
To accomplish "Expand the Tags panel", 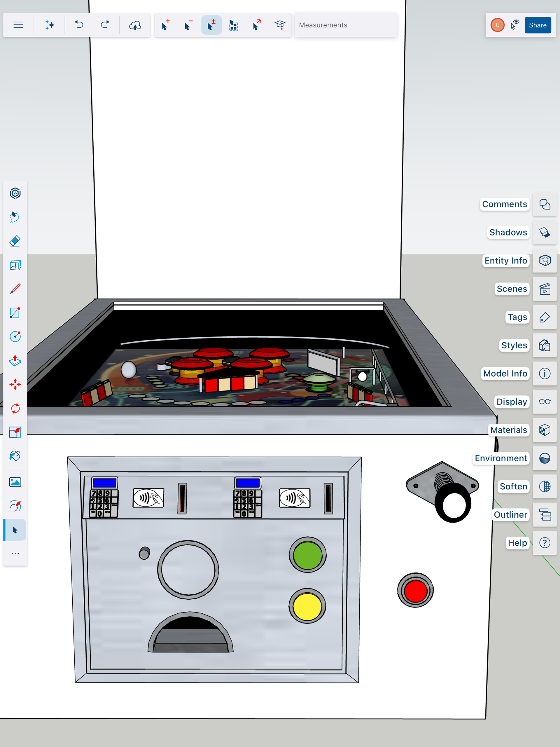I will [545, 317].
